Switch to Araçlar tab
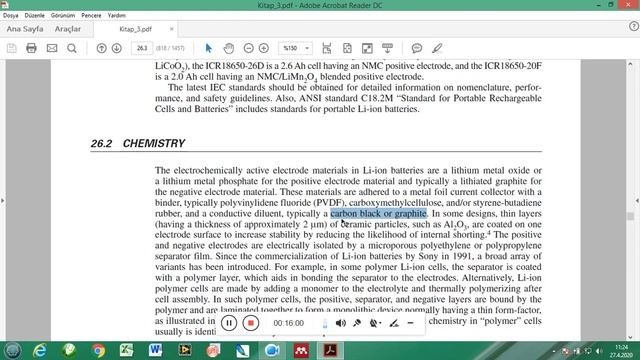This screenshot has width=640, height=360. point(68,29)
